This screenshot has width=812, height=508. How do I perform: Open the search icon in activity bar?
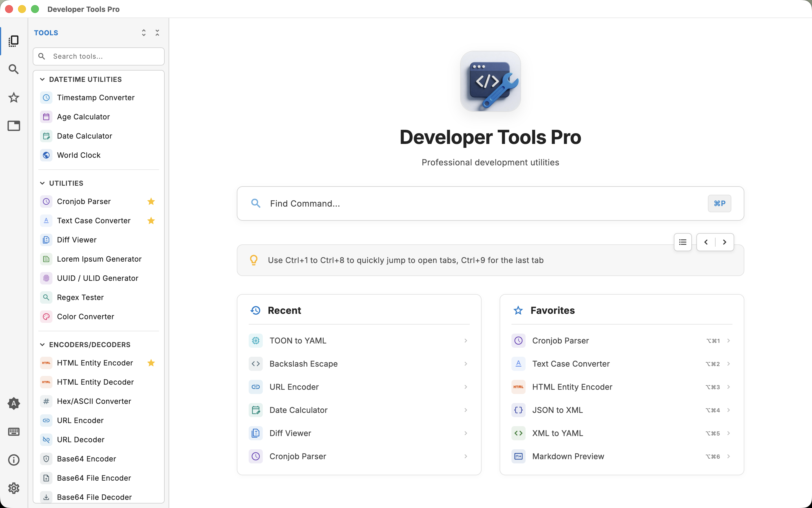pos(14,69)
